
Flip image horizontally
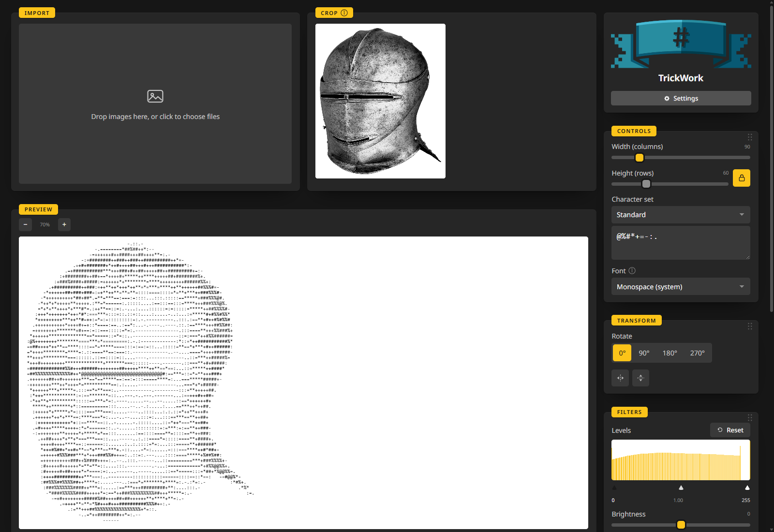620,378
